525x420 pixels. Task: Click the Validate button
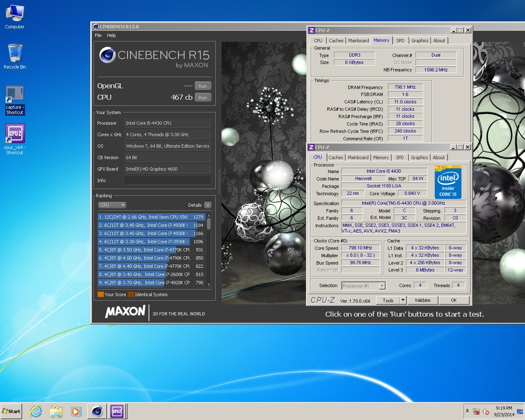tap(422, 301)
